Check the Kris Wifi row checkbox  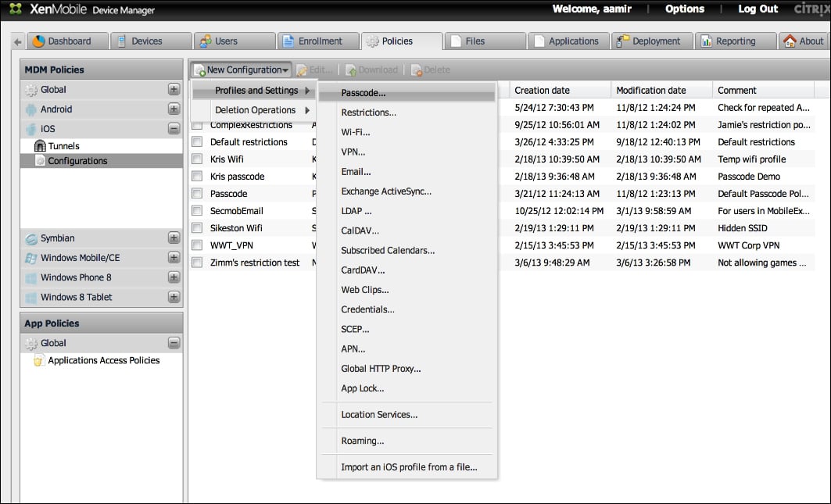pos(197,159)
